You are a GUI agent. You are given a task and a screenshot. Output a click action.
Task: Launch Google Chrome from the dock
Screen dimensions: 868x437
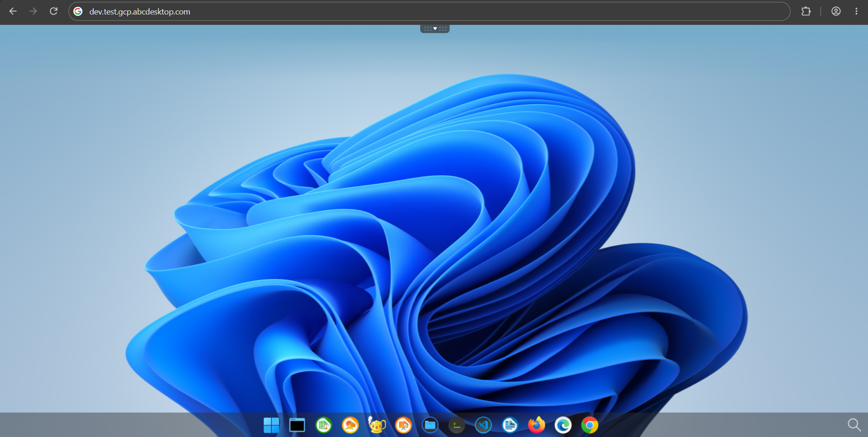[590, 425]
